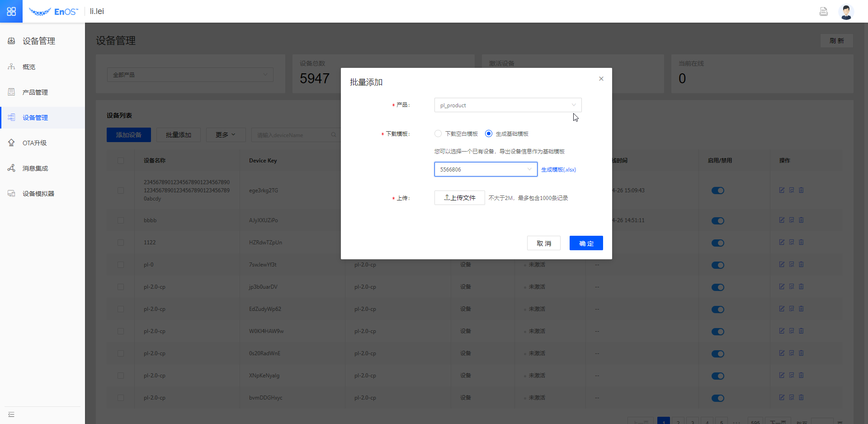Click Device Key column header
This screenshot has height=424, width=868.
pos(263,161)
